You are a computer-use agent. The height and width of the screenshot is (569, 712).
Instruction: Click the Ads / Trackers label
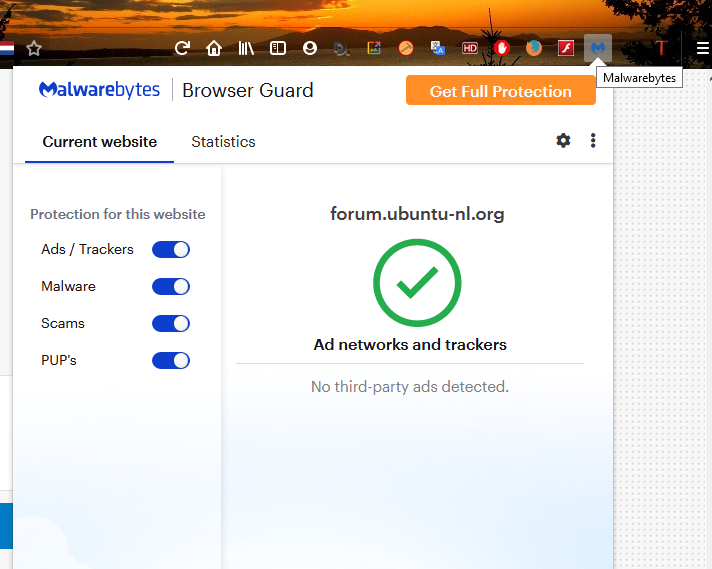point(87,249)
